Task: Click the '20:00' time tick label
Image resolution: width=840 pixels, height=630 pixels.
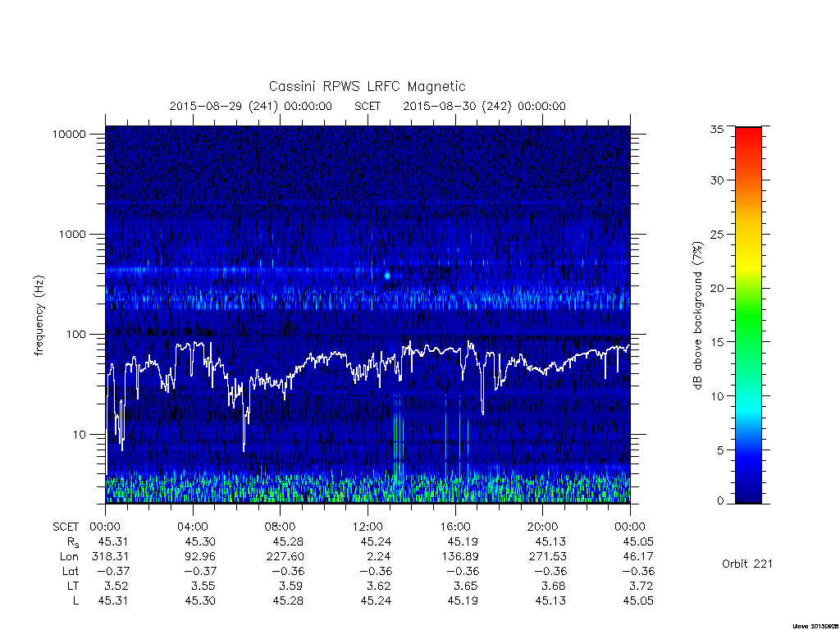Action: [543, 527]
